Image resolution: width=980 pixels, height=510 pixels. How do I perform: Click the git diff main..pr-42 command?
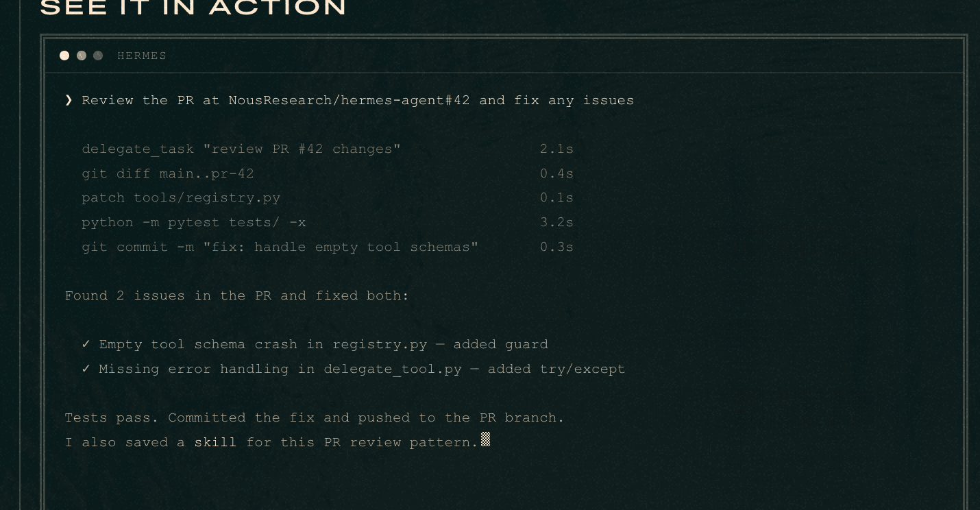168,173
